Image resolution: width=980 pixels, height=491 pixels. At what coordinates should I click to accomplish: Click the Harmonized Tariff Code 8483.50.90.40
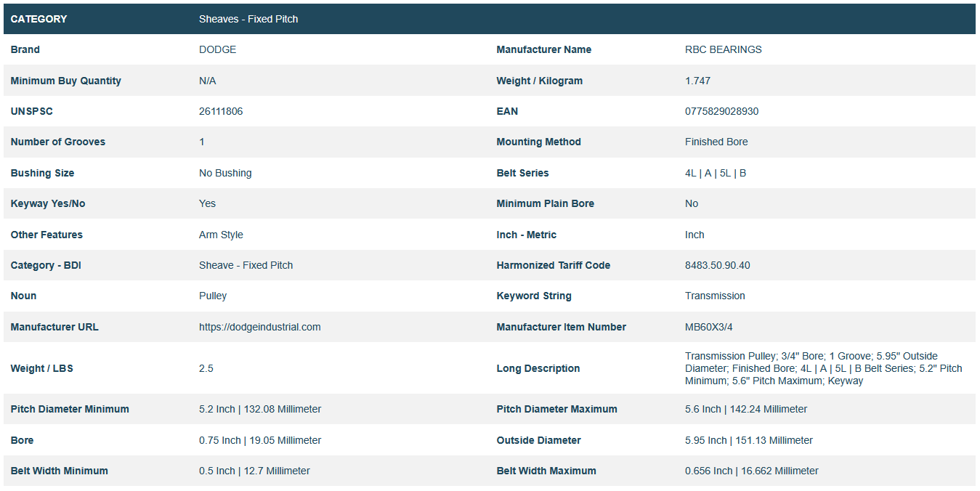click(717, 265)
